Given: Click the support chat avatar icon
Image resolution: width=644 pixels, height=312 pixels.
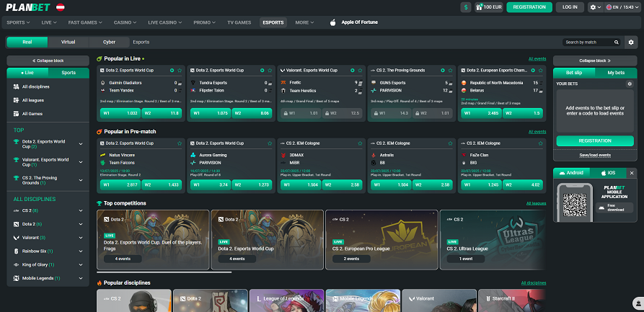Looking at the screenshot, I should coord(638,304).
